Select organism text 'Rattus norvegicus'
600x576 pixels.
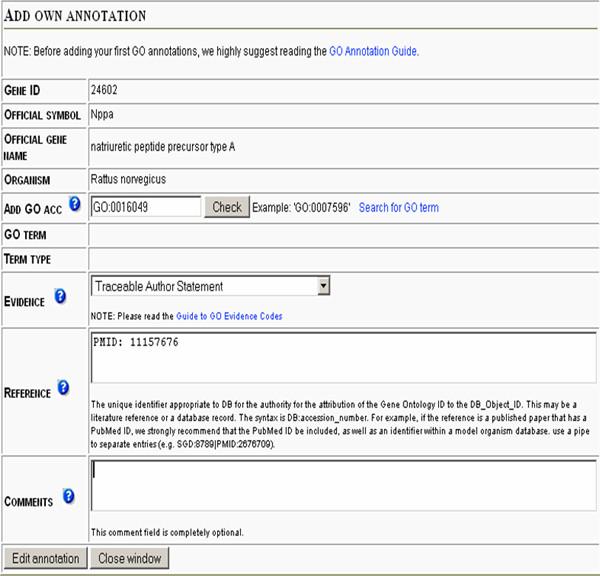128,179
